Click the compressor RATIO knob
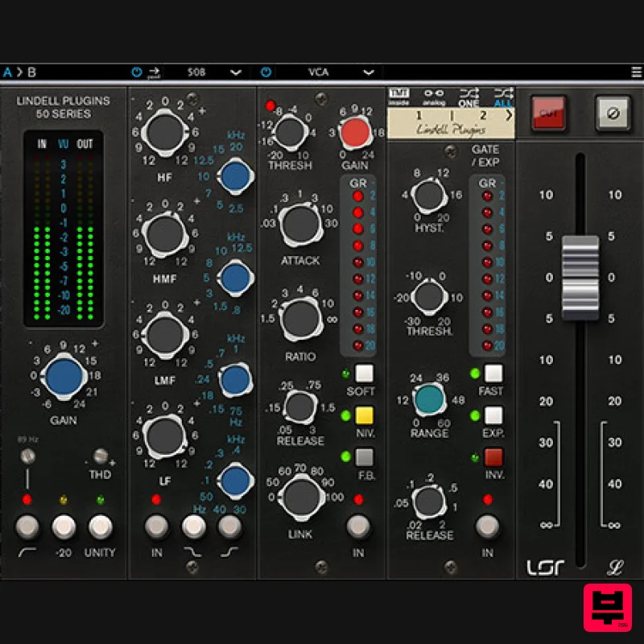Image resolution: width=644 pixels, height=644 pixels. pos(300,320)
